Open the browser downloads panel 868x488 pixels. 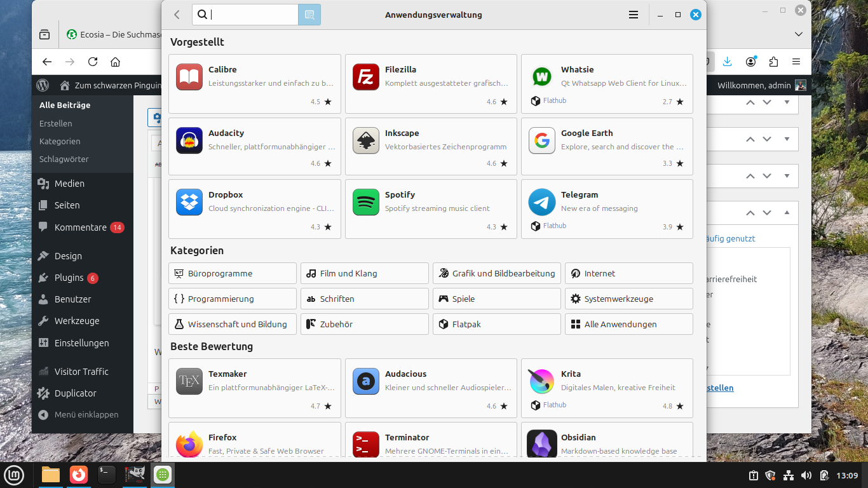(x=728, y=62)
